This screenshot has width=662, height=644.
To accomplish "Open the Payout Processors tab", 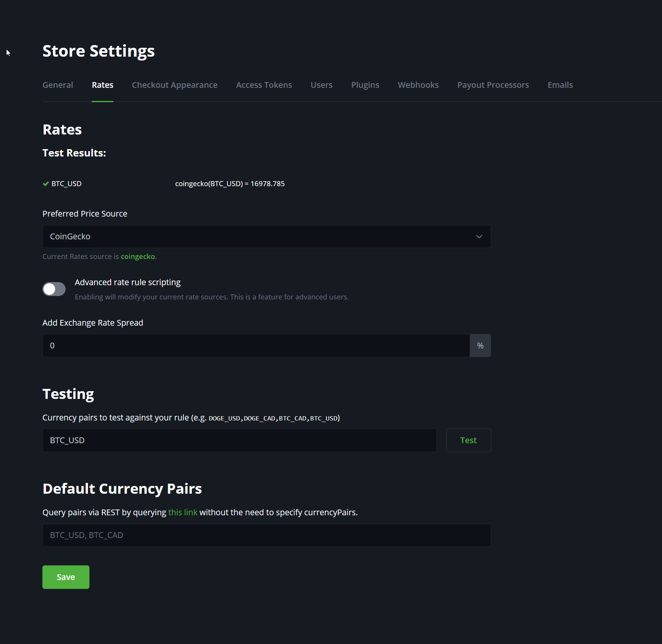I will [x=493, y=85].
